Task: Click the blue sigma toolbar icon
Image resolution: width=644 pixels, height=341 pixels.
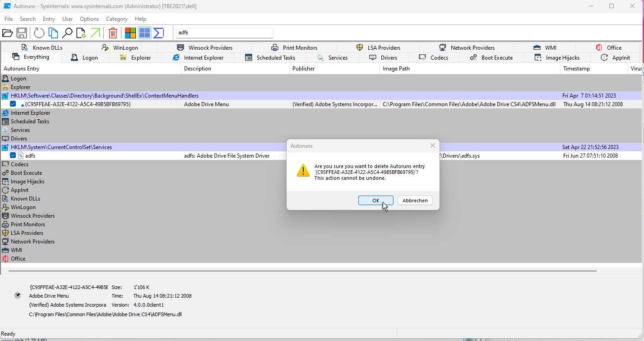Action: (158, 33)
